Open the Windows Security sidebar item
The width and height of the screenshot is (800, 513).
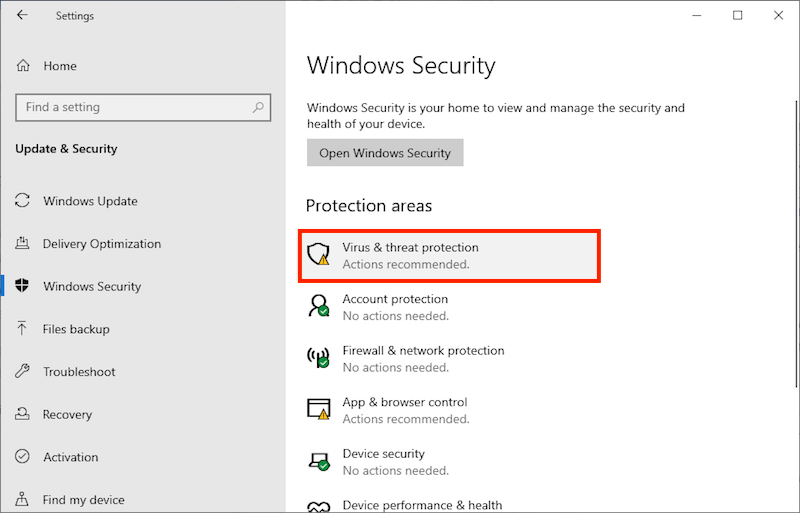[x=92, y=287]
